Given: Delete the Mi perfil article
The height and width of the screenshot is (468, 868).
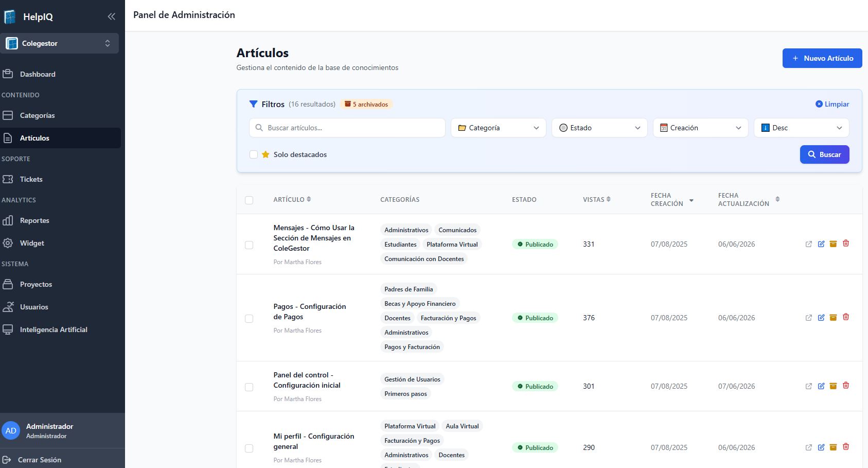Looking at the screenshot, I should tap(846, 447).
